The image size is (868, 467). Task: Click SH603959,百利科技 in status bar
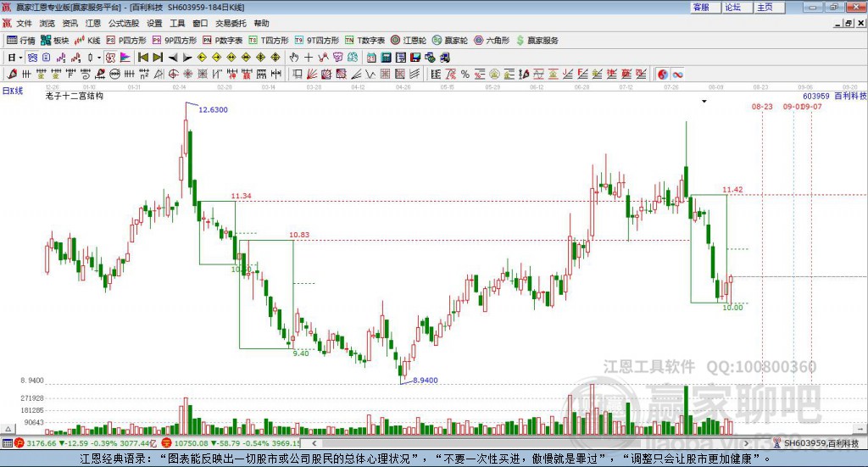pyautogui.click(x=821, y=443)
